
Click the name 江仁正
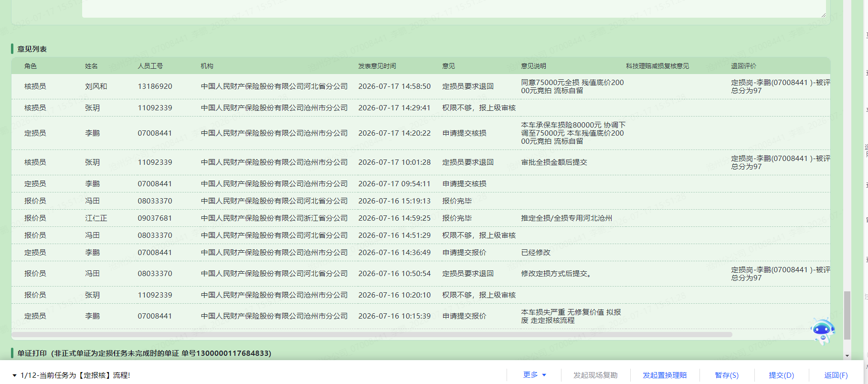[96, 218]
